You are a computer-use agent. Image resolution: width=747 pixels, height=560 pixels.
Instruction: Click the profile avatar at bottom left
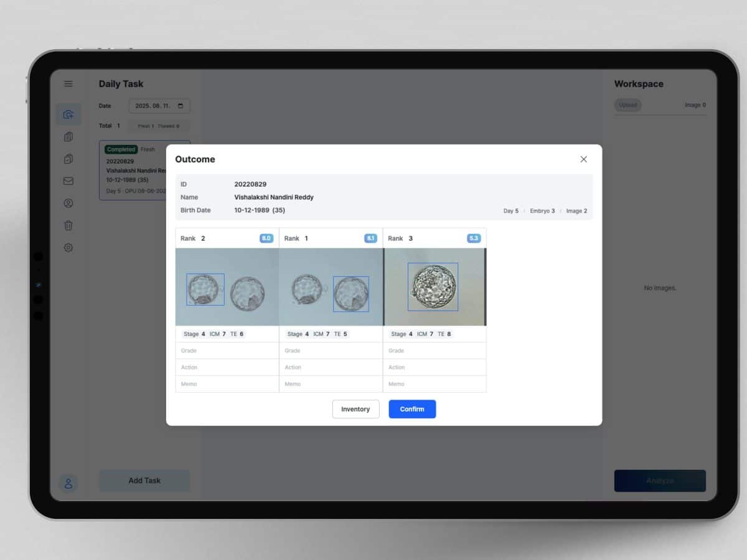pyautogui.click(x=68, y=483)
